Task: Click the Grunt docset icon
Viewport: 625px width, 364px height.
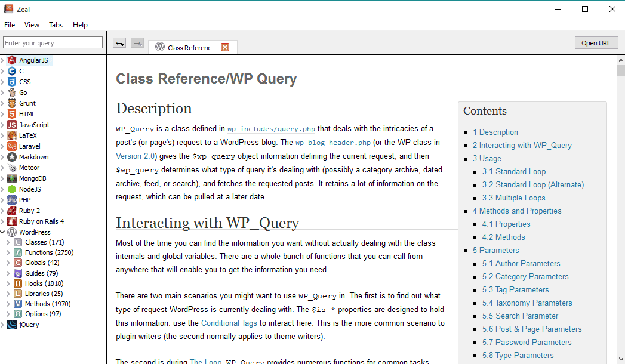Action: [x=12, y=103]
